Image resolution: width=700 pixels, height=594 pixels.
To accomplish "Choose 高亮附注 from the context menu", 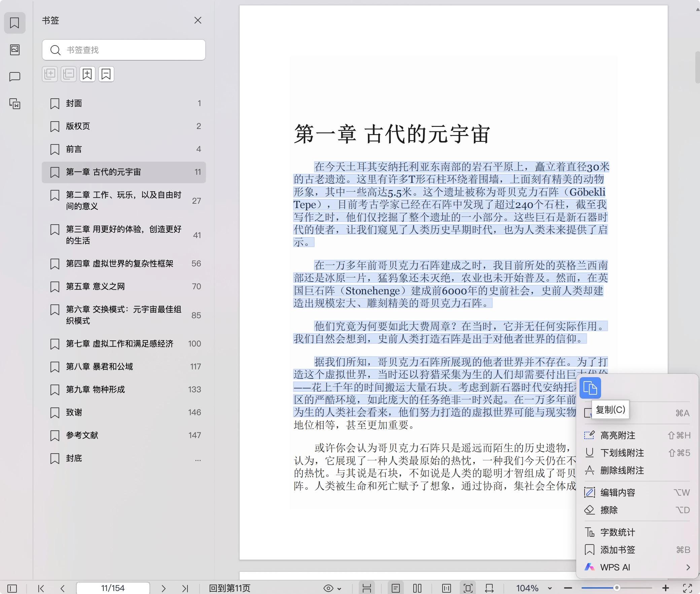I will [x=617, y=435].
